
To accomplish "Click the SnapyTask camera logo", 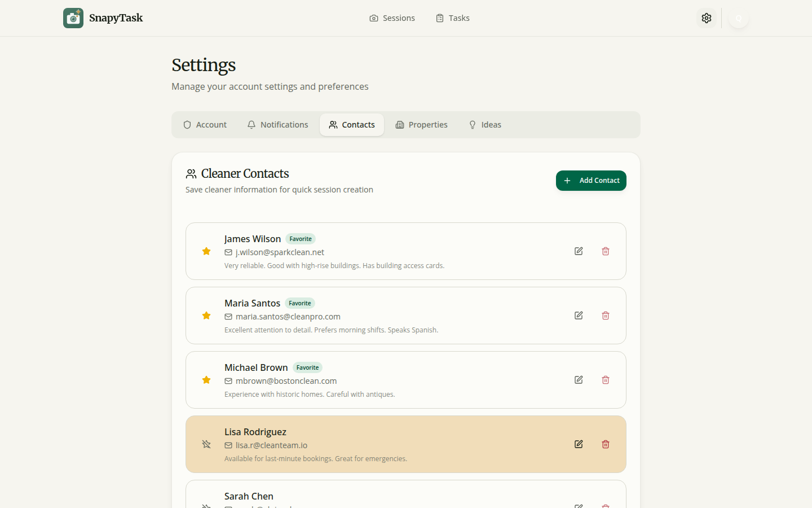I will click(x=73, y=17).
